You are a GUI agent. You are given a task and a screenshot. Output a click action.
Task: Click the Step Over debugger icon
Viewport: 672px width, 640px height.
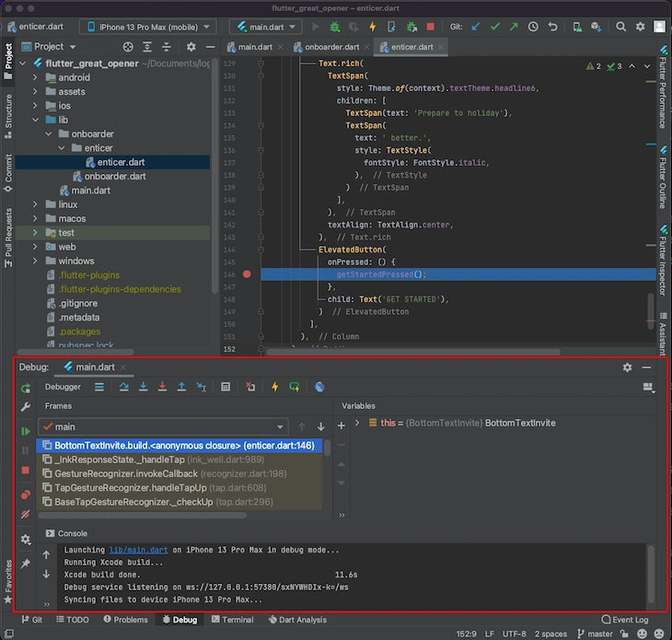pos(124,387)
